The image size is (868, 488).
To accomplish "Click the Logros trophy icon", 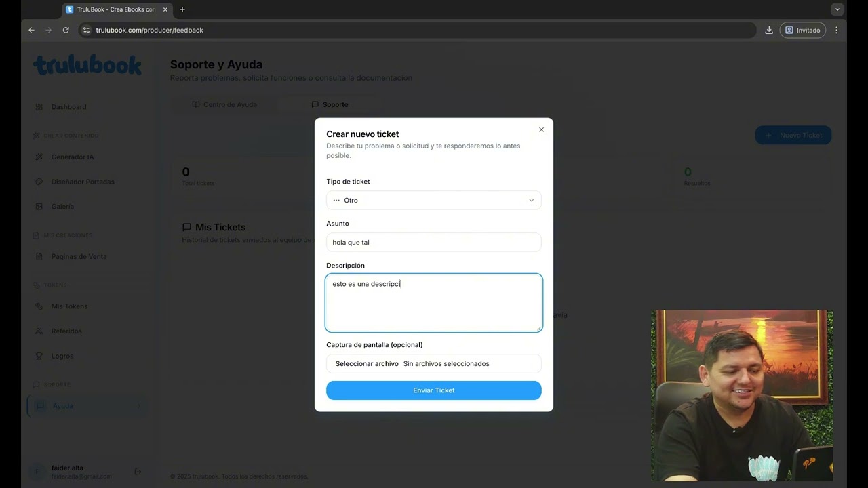I will (x=39, y=356).
